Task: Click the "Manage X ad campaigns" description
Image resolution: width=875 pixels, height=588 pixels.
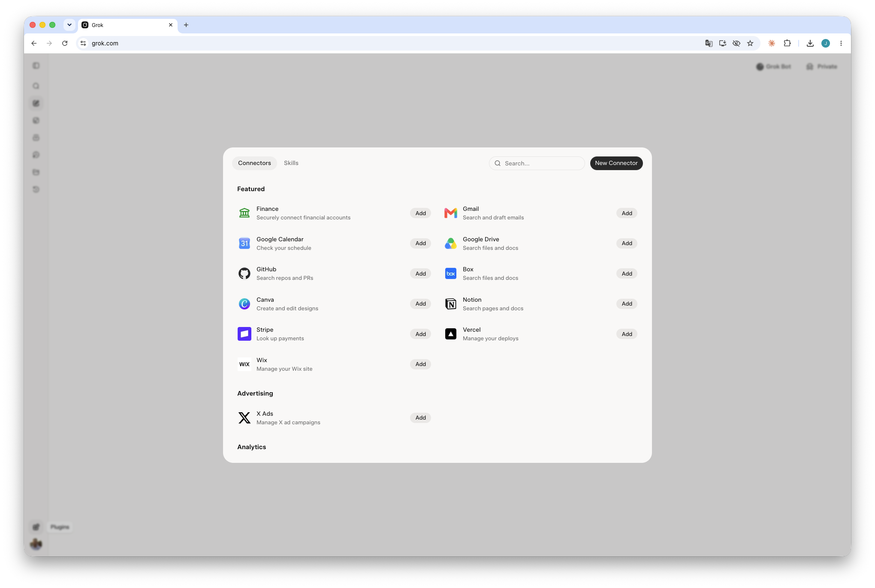Action: 288,423
